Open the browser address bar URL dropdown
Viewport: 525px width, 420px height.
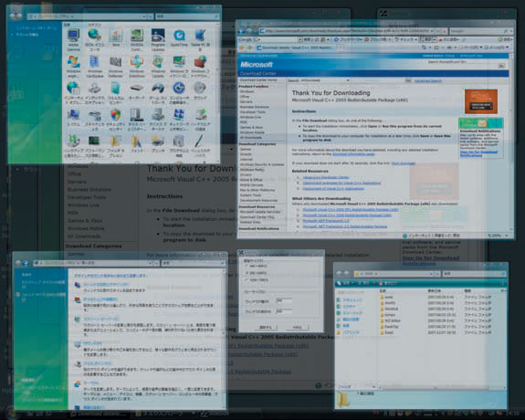pyautogui.click(x=432, y=31)
